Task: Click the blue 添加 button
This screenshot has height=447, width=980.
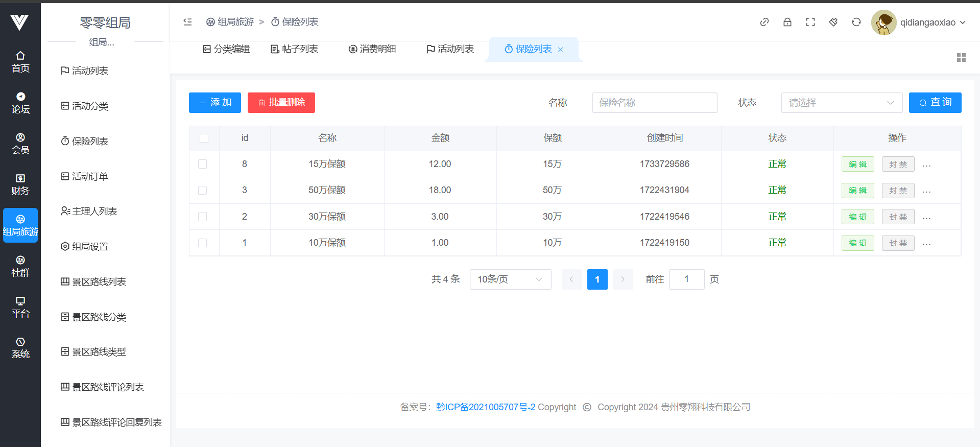Action: 215,103
